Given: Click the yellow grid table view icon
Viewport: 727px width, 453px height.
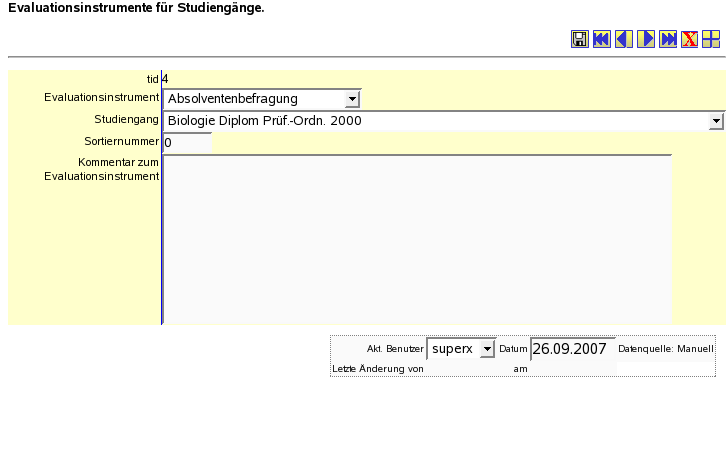Looking at the screenshot, I should 711,39.
